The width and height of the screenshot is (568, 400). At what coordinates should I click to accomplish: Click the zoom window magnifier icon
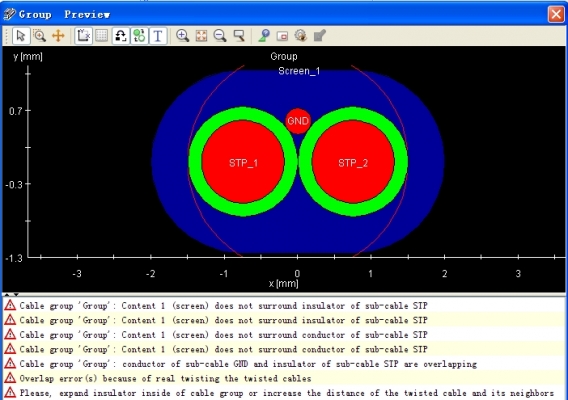[239, 36]
